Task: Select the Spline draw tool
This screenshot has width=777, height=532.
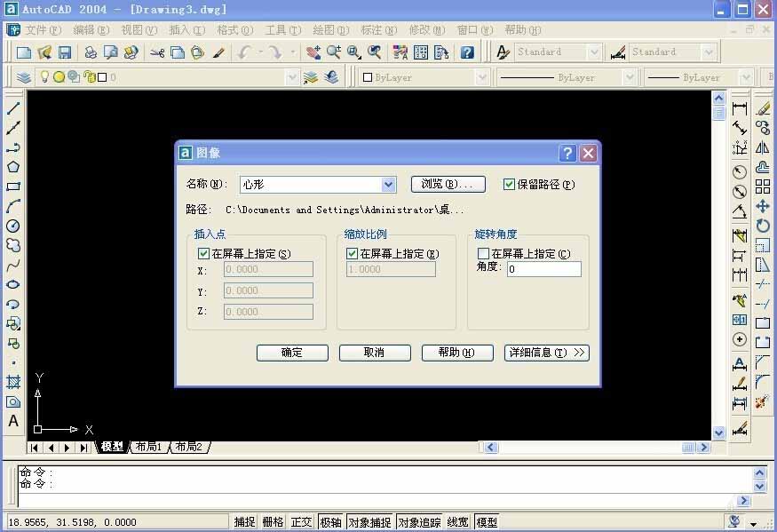Action: (x=13, y=265)
